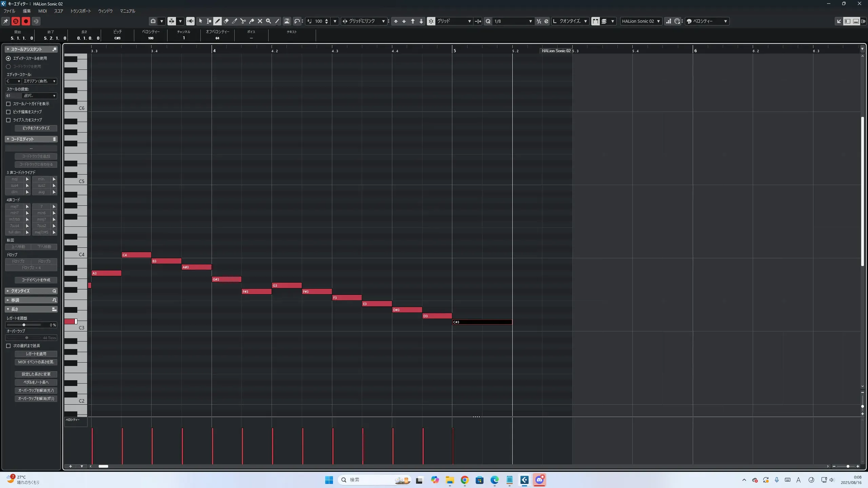Open the エオリアン scale type dropdown

[x=39, y=81]
